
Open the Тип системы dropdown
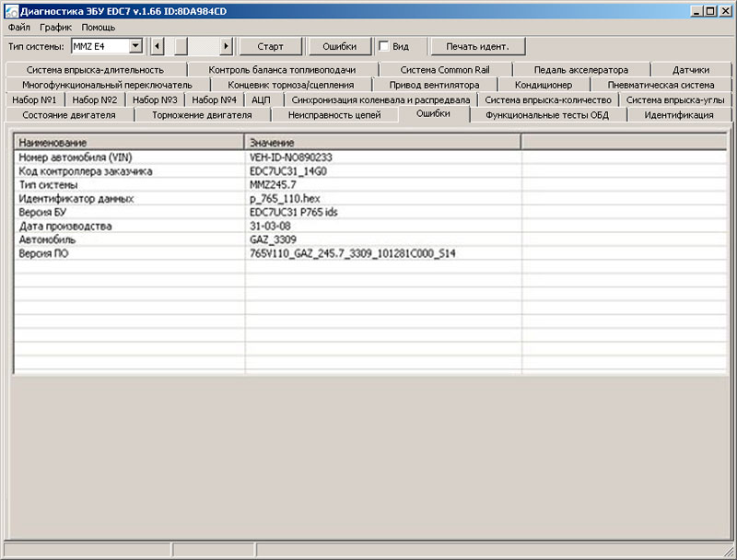pos(135,46)
